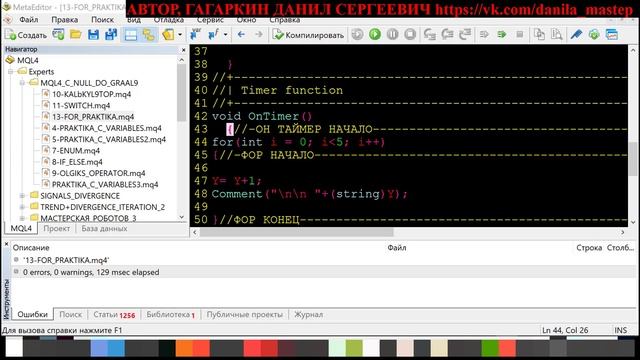Screen dimensions: 640x360
Task: Select file 4-PRAKTIKA_C_VARIABLES.mq4
Action: point(107,128)
